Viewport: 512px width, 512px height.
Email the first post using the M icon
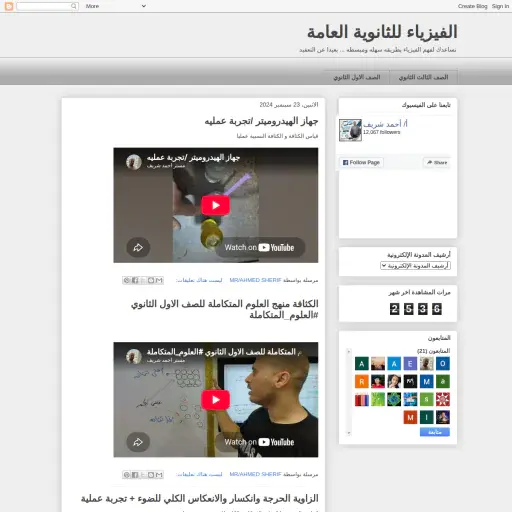coord(159,280)
